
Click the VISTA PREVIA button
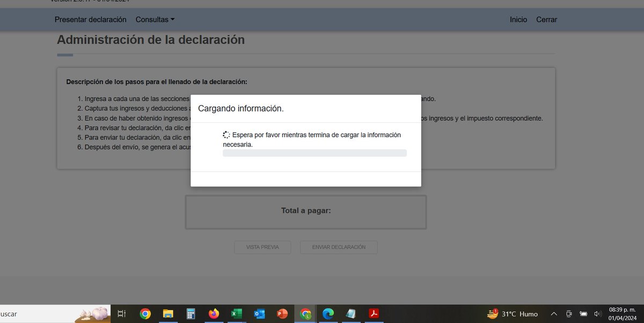(x=262, y=247)
